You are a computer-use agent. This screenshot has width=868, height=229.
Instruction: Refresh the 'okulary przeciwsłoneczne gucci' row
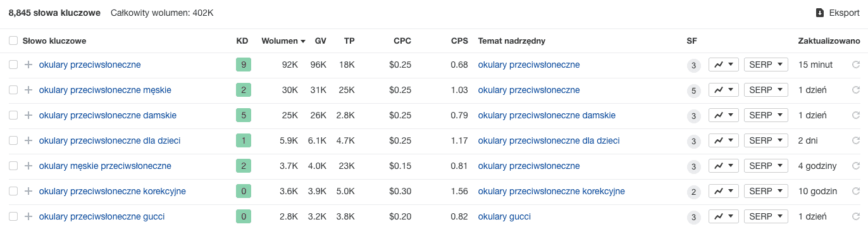856,216
